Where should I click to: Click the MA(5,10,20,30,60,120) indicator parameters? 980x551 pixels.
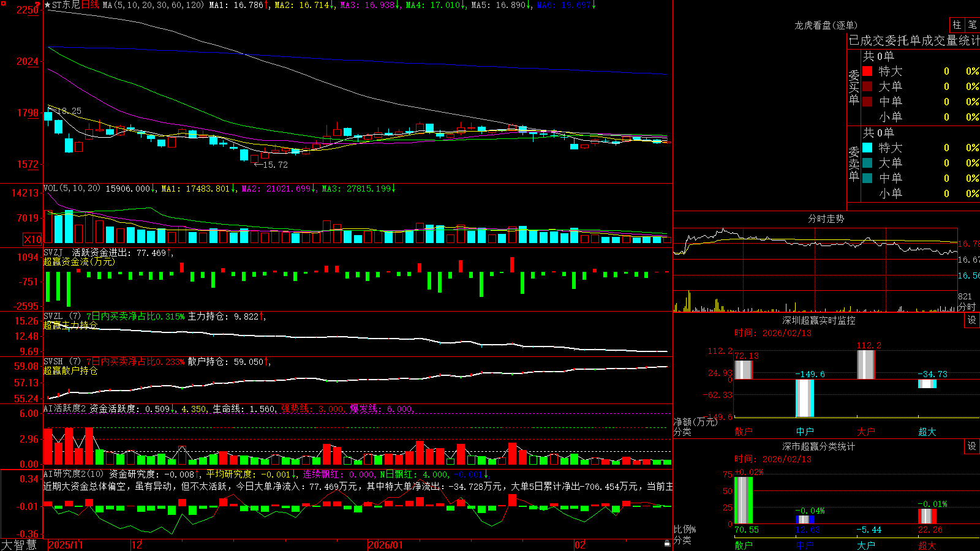(153, 5)
